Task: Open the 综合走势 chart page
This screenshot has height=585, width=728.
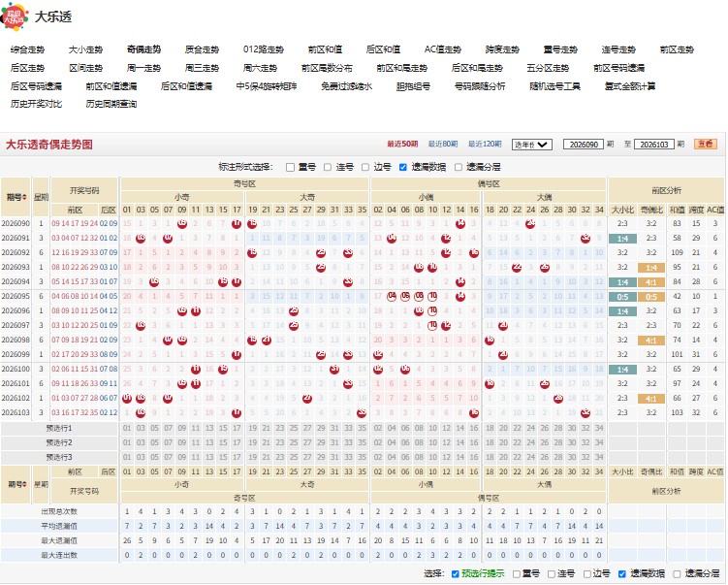Action: (27, 49)
